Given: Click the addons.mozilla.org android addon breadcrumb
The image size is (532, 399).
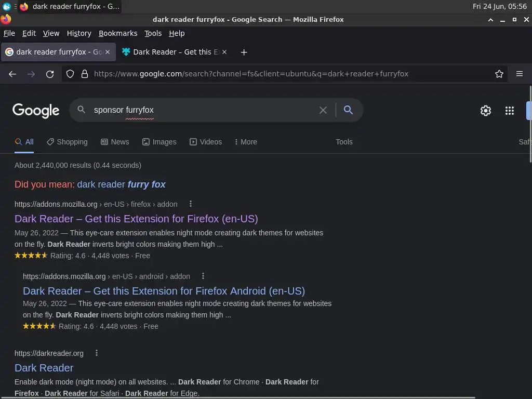Looking at the screenshot, I should click(x=107, y=276).
